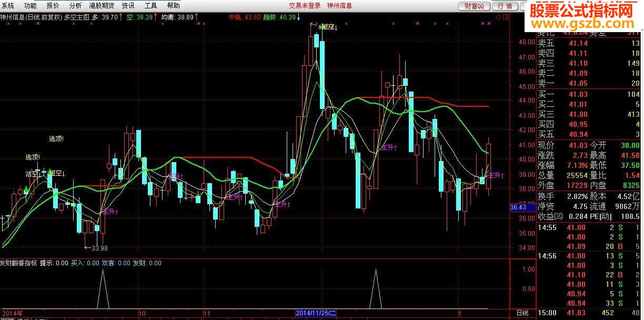Click the 1.00 label on the sub-chart axis

[528, 269]
